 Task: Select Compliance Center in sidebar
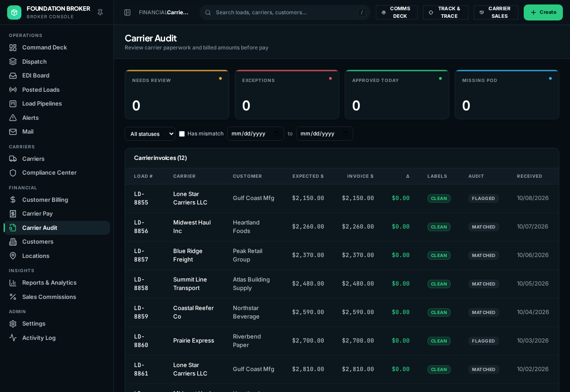57,172
